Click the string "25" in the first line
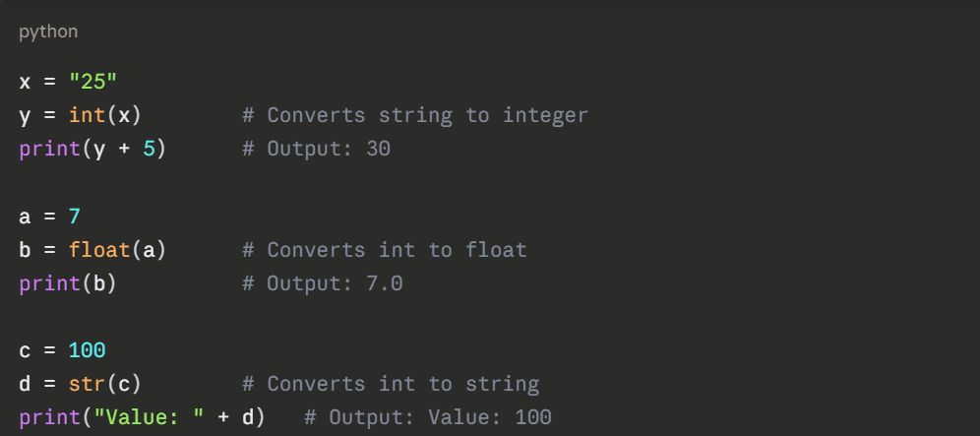The height and width of the screenshot is (436, 980). point(92,82)
